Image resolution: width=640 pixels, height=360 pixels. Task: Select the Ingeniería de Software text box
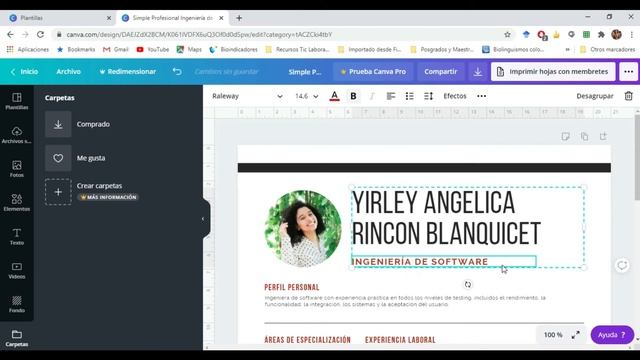click(444, 261)
